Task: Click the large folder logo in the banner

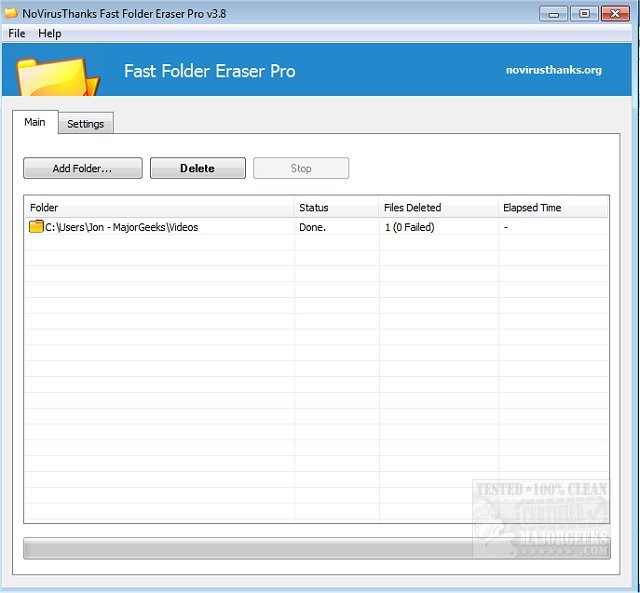Action: coord(58,78)
